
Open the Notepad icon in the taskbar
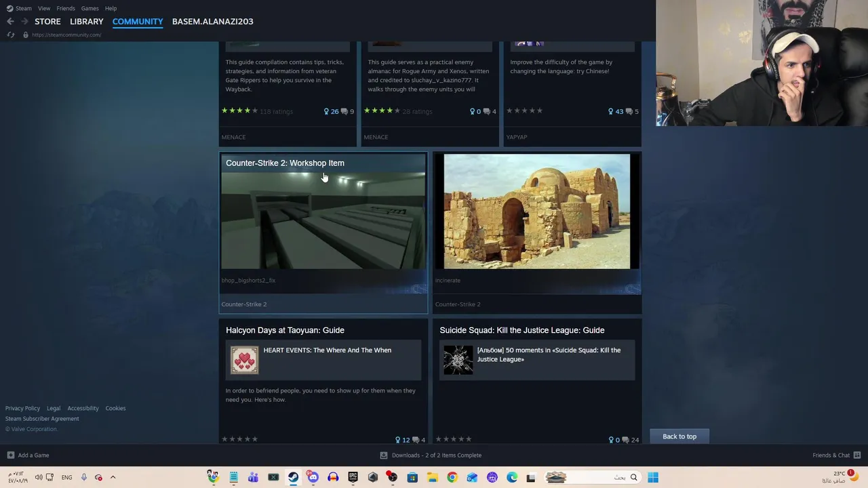[233, 477]
